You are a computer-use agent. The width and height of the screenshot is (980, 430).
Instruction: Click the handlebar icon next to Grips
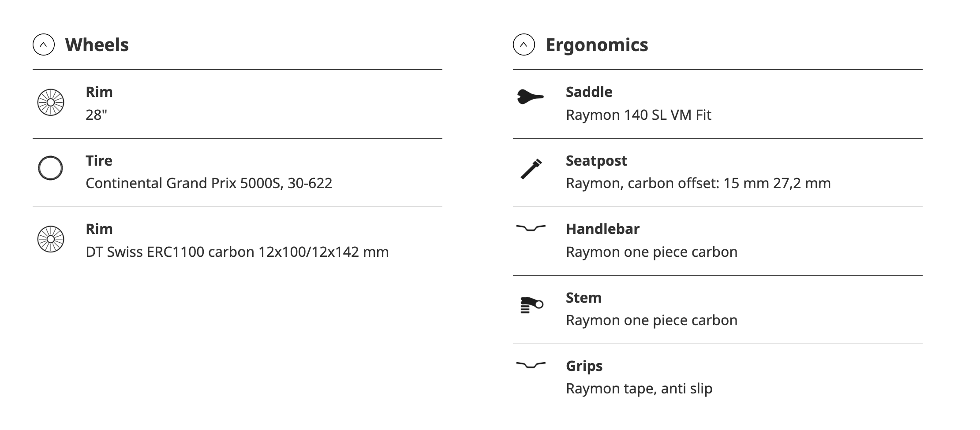[531, 365]
